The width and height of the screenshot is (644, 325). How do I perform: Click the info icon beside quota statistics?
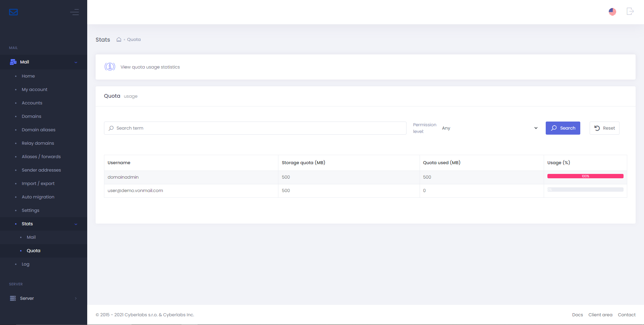click(110, 67)
